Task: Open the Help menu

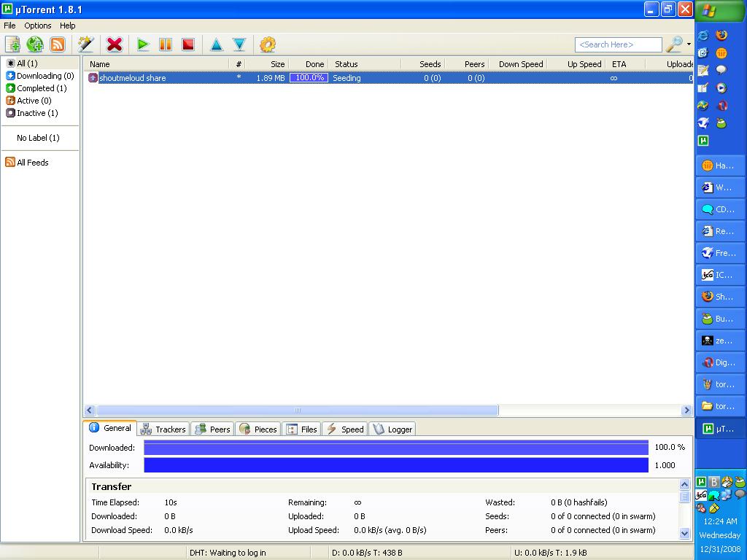Action: coord(67,26)
